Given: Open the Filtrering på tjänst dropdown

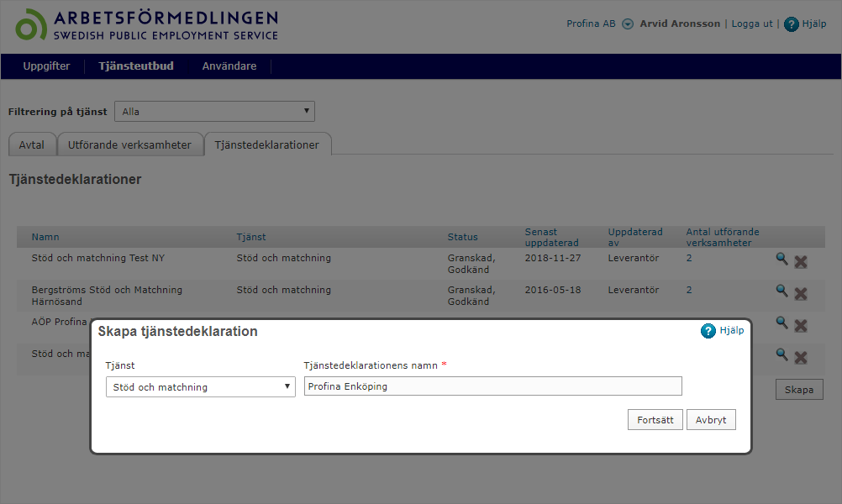Looking at the screenshot, I should coord(214,111).
